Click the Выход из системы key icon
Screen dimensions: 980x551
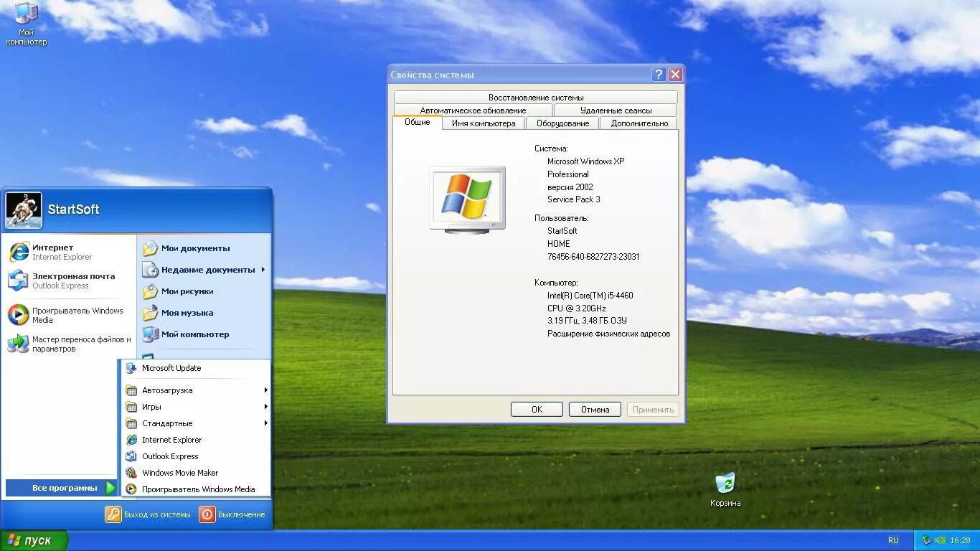pos(113,514)
